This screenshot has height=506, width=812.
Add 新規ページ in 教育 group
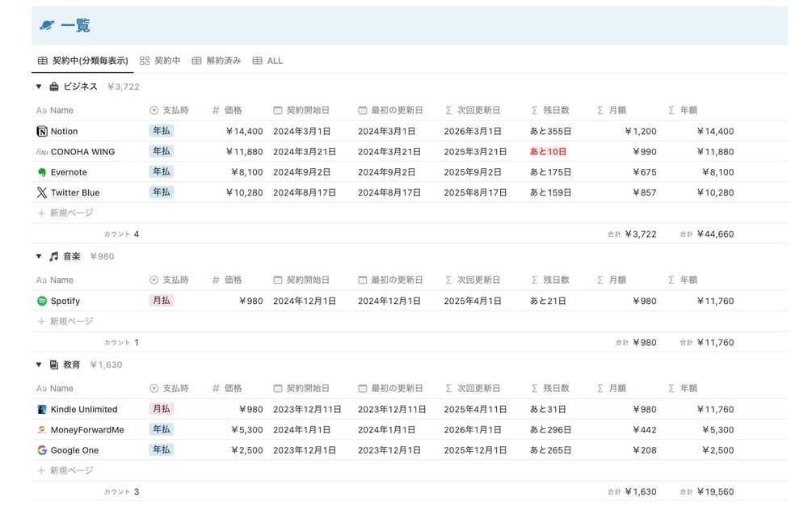65,470
